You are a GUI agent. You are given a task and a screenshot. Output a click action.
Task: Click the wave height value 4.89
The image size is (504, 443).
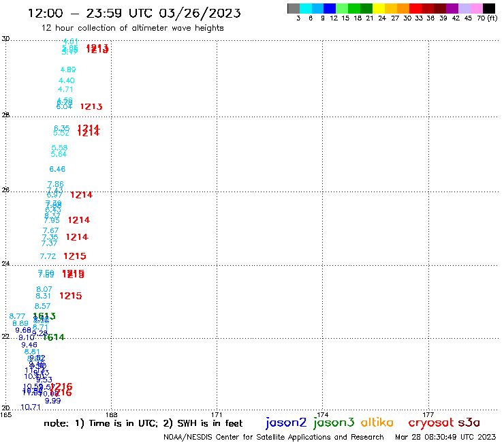[68, 70]
